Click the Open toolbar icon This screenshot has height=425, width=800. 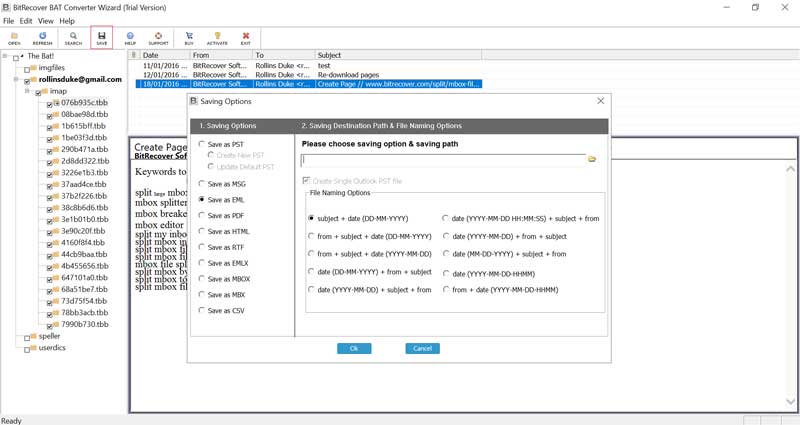coord(14,38)
